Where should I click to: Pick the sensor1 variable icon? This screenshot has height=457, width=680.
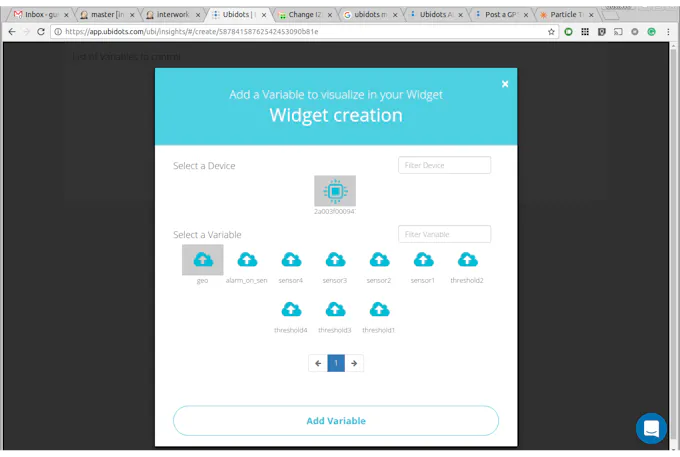coord(423,260)
